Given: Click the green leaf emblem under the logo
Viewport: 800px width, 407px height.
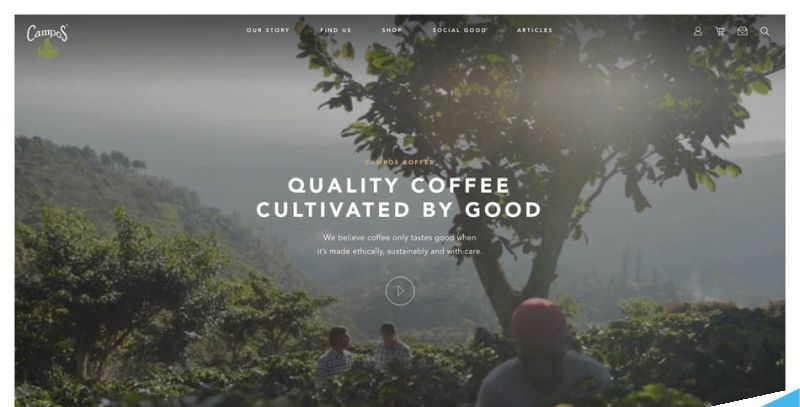Looking at the screenshot, I should pyautogui.click(x=48, y=49).
